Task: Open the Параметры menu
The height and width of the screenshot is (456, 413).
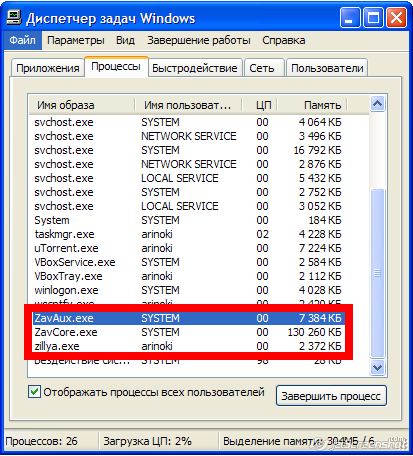Action: coord(76,40)
